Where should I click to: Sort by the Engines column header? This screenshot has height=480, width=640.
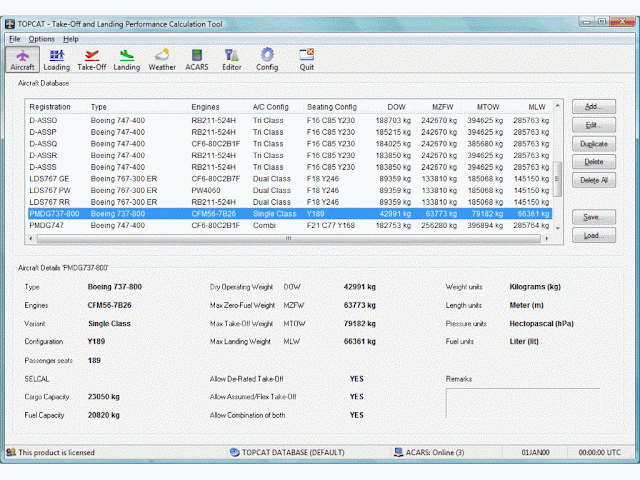pos(205,107)
